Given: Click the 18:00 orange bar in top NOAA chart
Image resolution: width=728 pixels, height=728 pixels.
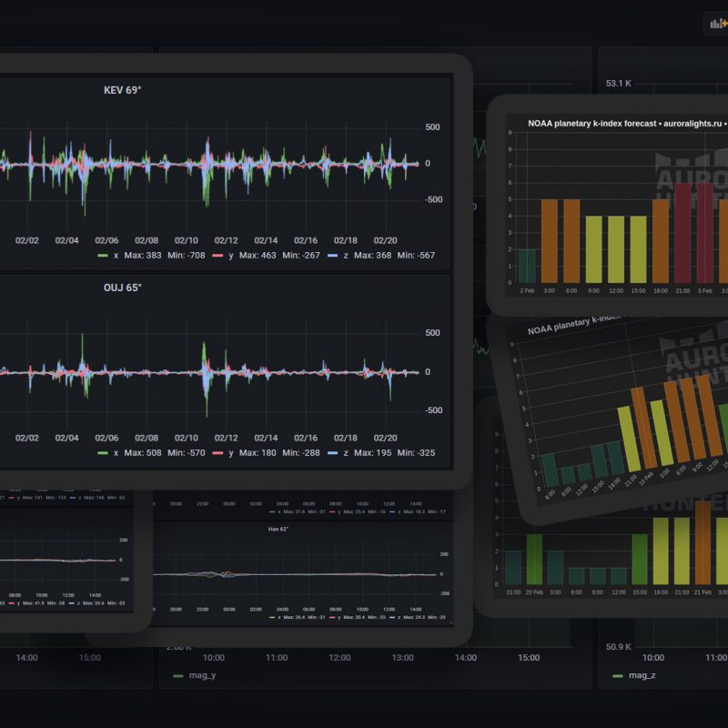Looking at the screenshot, I should [x=660, y=237].
